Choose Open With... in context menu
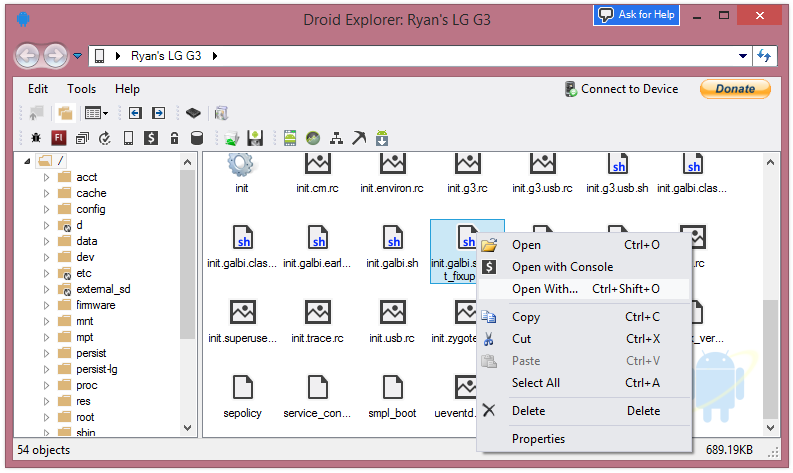793x473 pixels. 584,289
